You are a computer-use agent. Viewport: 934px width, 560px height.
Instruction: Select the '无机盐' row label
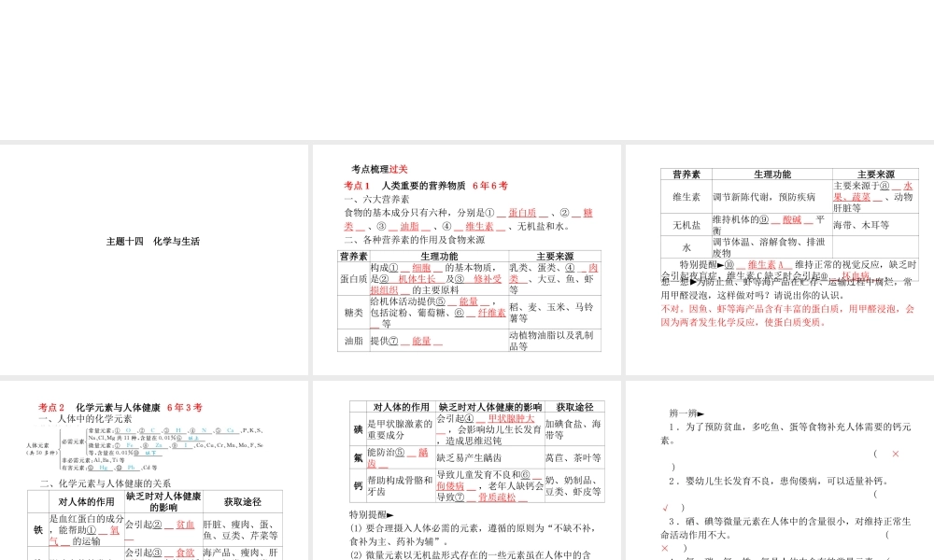pyautogui.click(x=686, y=225)
